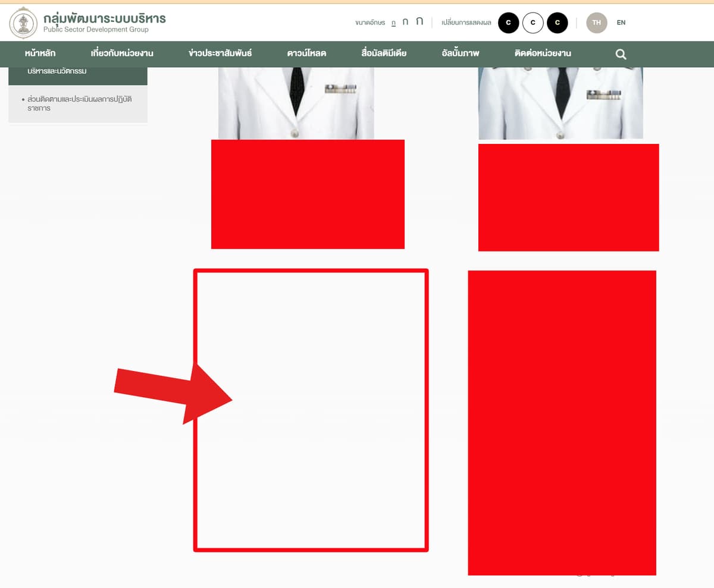Choose the white circle with black C display mode
The height and width of the screenshot is (588, 714).
pyautogui.click(x=533, y=23)
